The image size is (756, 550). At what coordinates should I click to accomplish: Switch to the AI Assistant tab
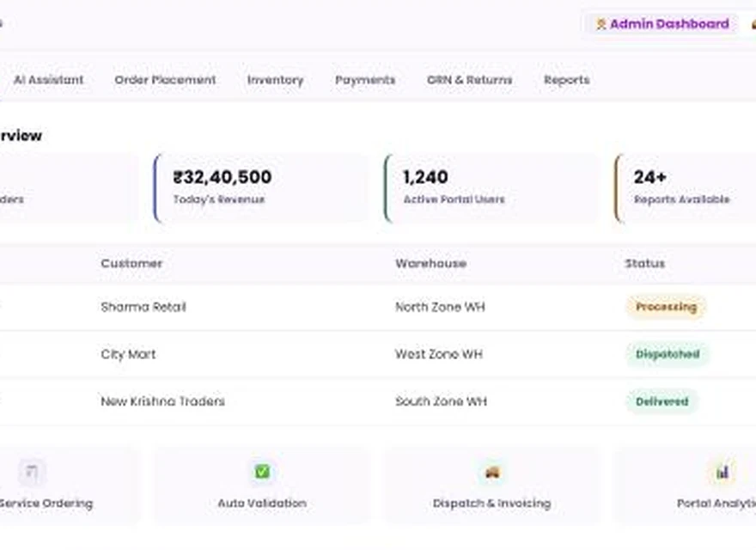(x=49, y=80)
